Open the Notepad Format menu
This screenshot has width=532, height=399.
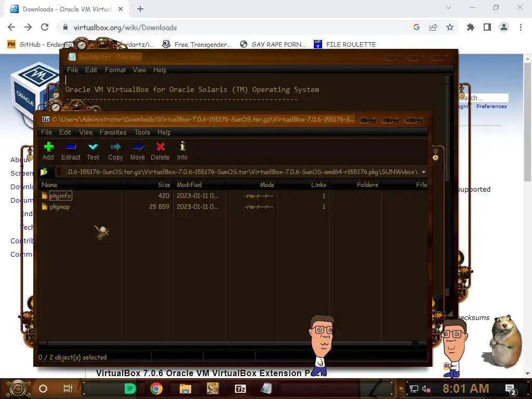point(115,70)
